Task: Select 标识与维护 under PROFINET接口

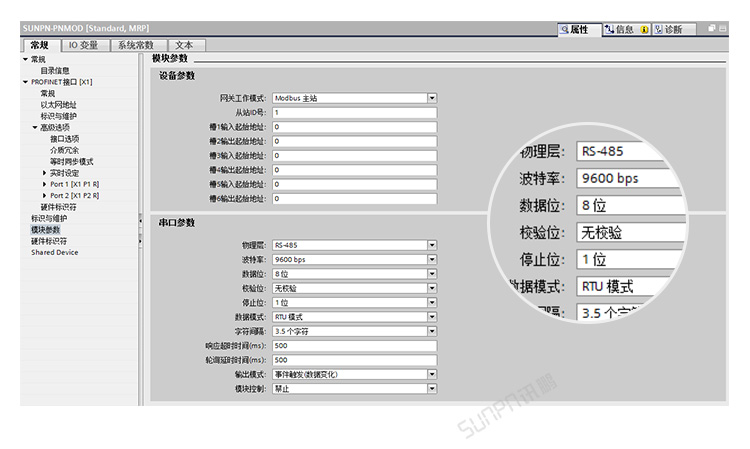Action: pyautogui.click(x=58, y=116)
